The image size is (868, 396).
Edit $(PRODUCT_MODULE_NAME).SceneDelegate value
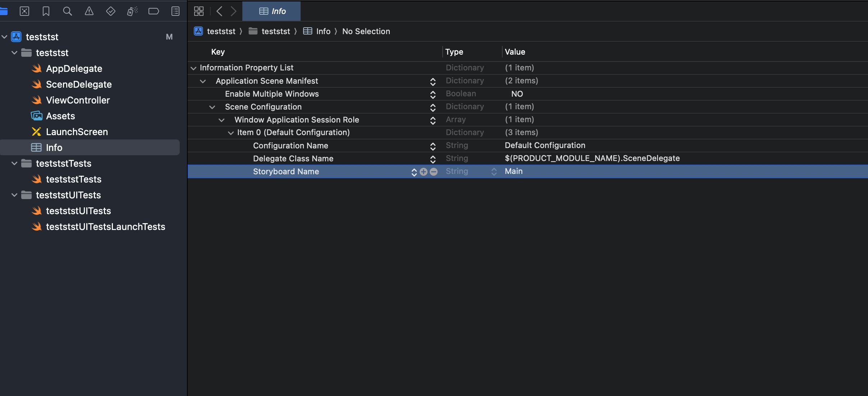pos(592,158)
